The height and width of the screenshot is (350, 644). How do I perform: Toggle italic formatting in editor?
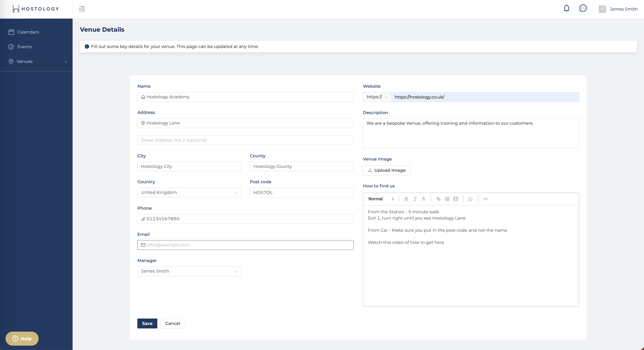coord(415,199)
